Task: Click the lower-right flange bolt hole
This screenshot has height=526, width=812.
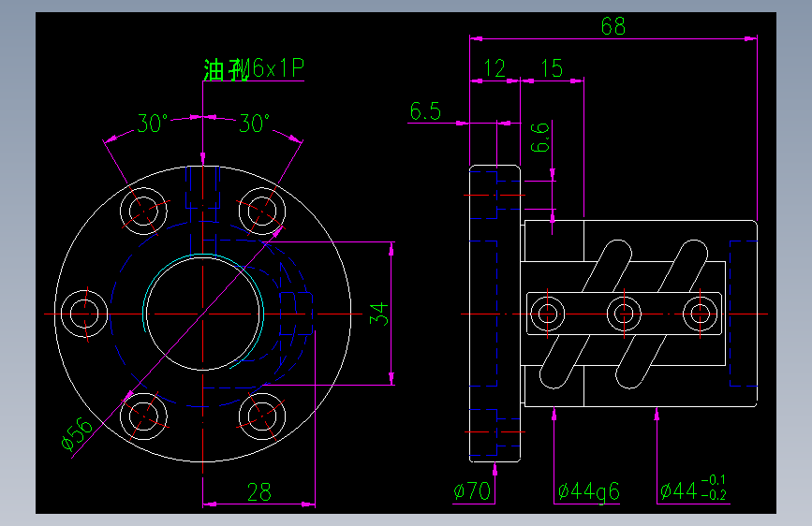Action: [262, 416]
